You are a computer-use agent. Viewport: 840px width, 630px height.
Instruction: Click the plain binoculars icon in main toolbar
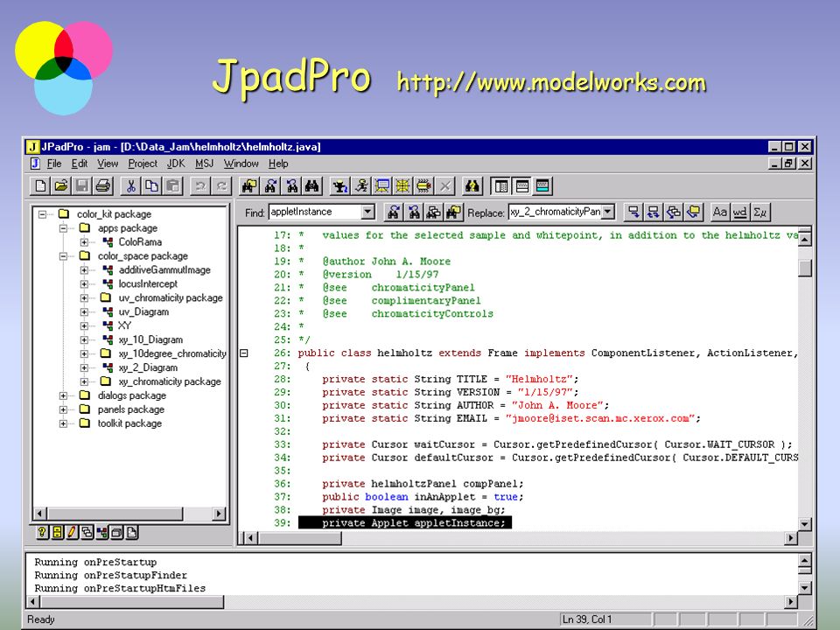pyautogui.click(x=311, y=185)
